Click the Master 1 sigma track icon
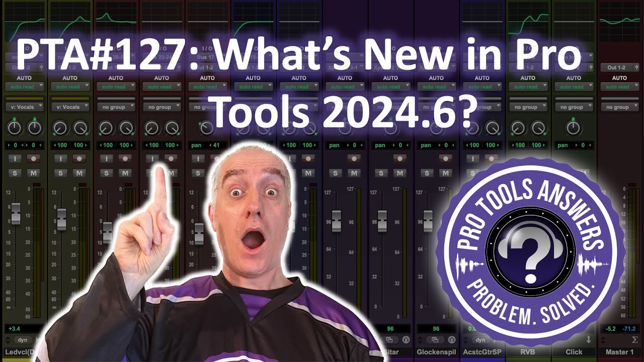 (634, 340)
